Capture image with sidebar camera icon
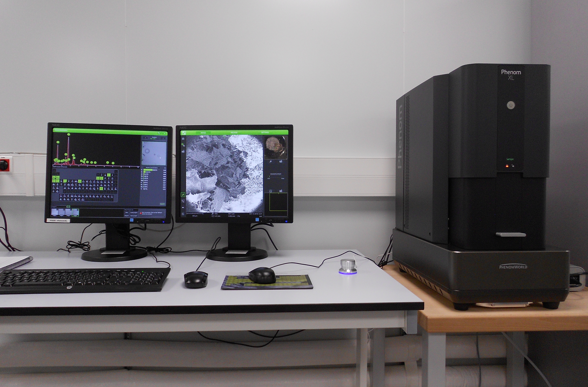The image size is (588, 387). (x=183, y=151)
